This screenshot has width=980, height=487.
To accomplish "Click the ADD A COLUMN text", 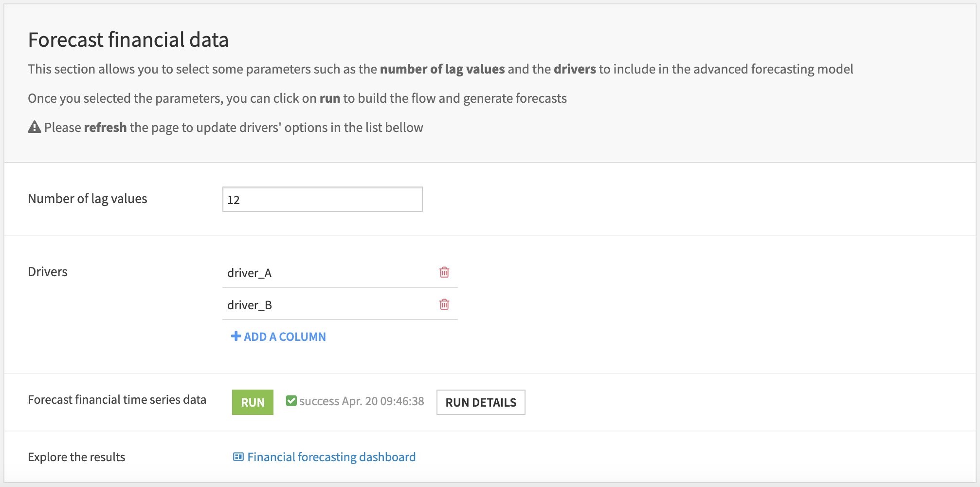I will point(285,337).
